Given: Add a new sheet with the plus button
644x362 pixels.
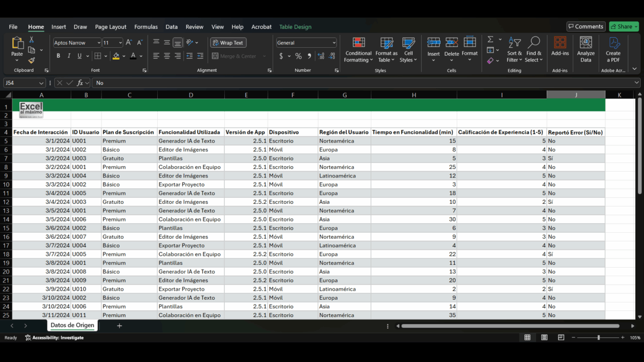Looking at the screenshot, I should click(x=119, y=326).
